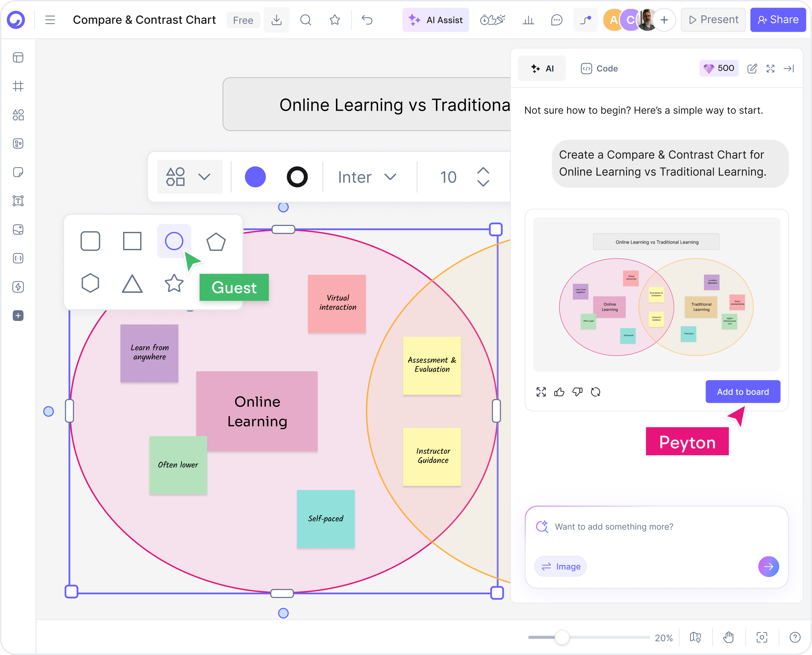Choose the pentagon shape option
This screenshot has height=655, width=812.
coord(216,241)
